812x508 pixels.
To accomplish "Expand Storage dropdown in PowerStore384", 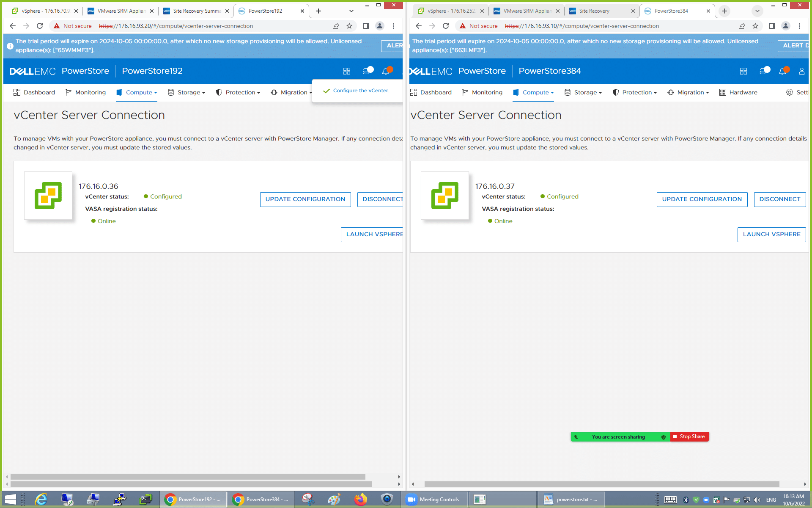I will 583,92.
